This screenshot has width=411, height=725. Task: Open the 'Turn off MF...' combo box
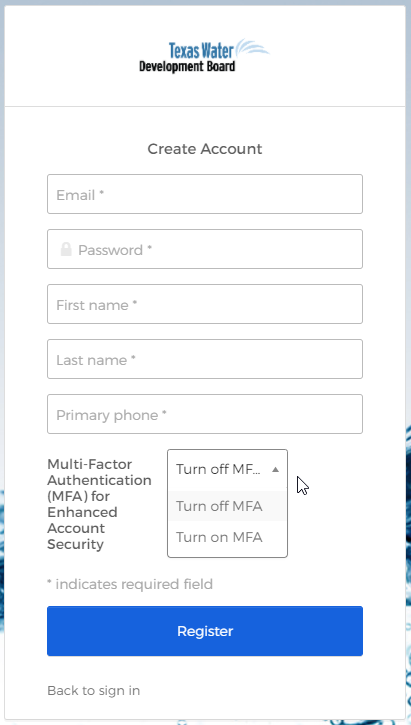click(x=227, y=469)
